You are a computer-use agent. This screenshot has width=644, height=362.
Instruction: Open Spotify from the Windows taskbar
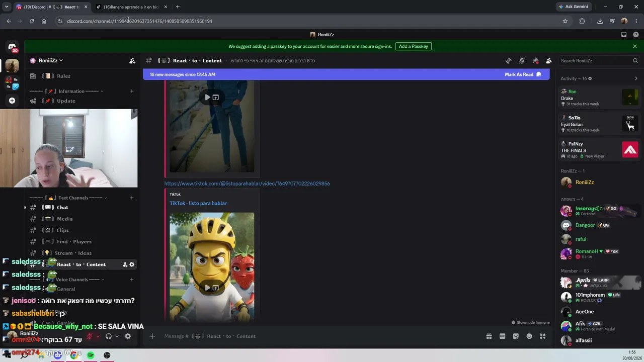91,355
